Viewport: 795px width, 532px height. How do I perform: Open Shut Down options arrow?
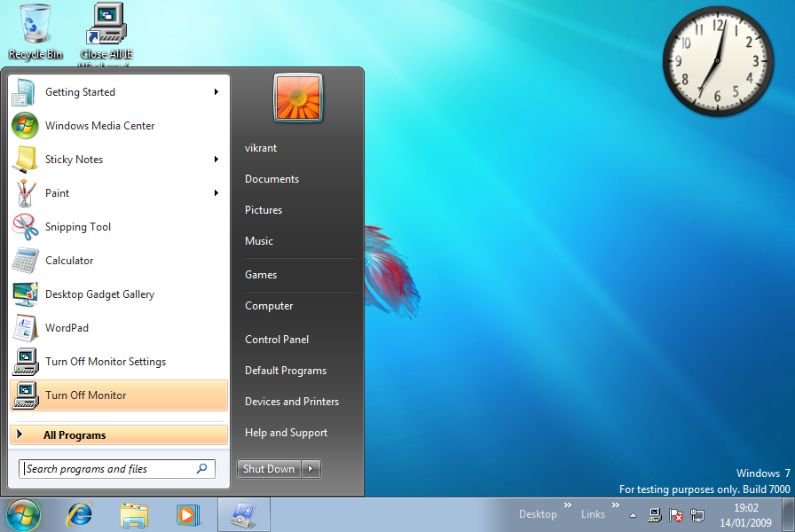[311, 469]
